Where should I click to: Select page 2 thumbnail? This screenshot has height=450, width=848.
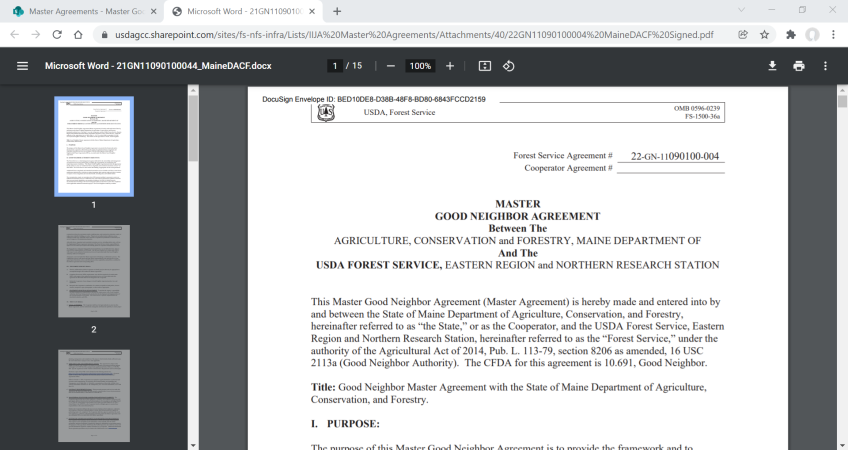pos(94,271)
